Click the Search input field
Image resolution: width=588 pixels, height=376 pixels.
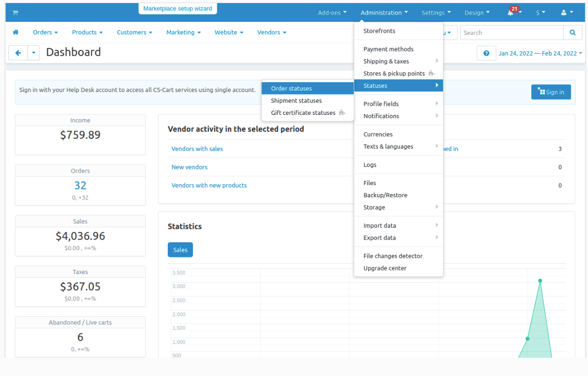(512, 33)
